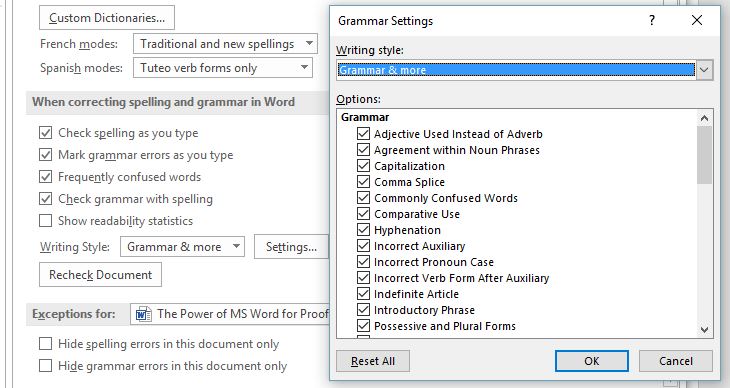This screenshot has height=388, width=730.
Task: Close the Grammar Settings dialog
Action: point(697,20)
